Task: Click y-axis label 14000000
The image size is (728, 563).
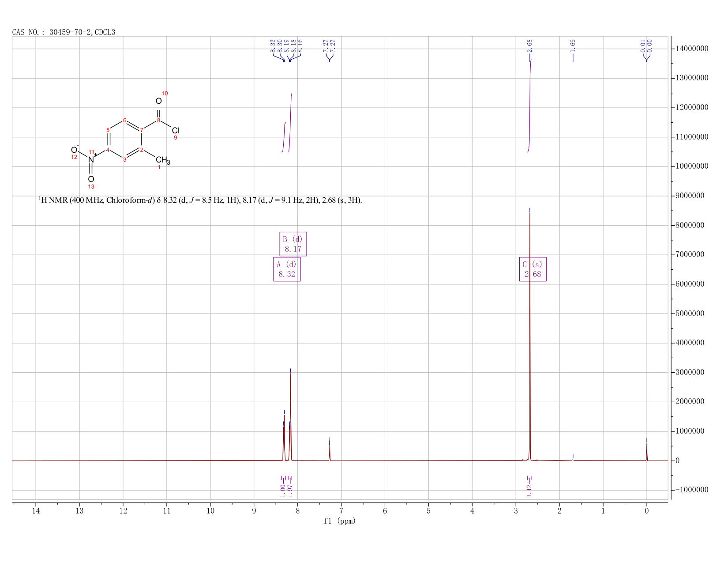Action: pyautogui.click(x=692, y=49)
